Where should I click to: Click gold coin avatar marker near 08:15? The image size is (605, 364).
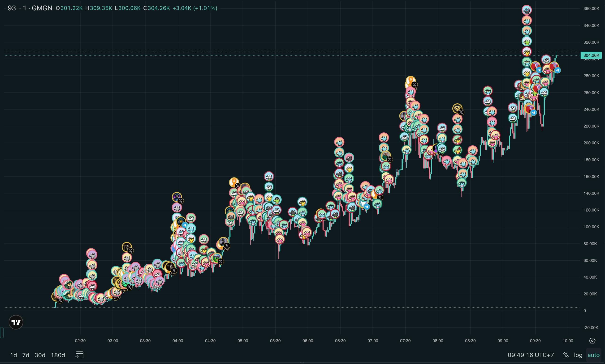point(457,108)
